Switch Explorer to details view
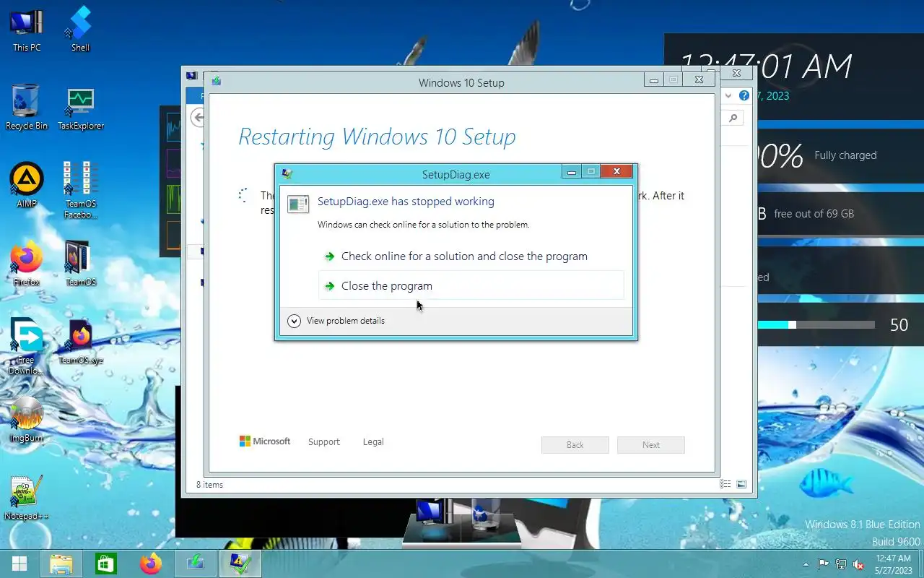Viewport: 924px width, 578px height. 725,484
